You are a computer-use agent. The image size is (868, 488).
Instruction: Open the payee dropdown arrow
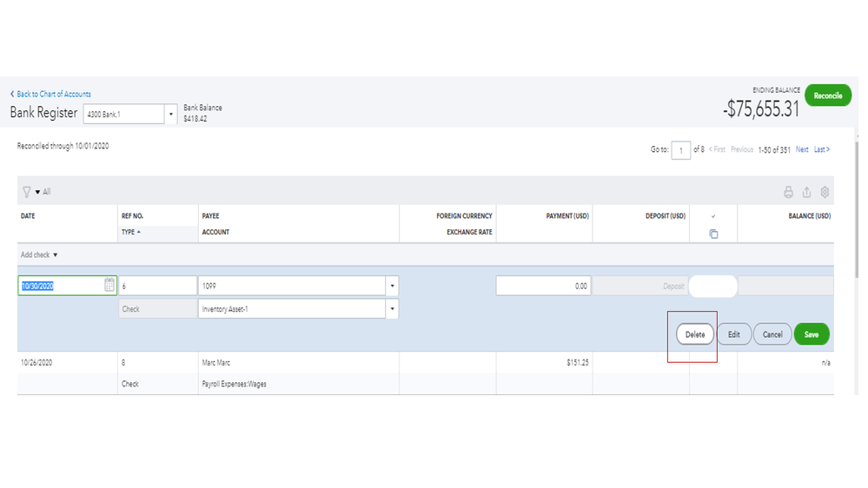(392, 286)
